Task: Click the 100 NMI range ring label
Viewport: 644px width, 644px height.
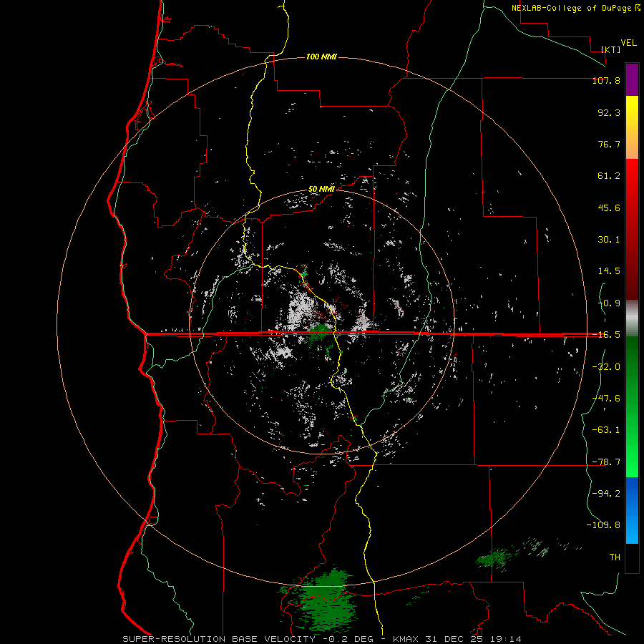Action: [321, 57]
